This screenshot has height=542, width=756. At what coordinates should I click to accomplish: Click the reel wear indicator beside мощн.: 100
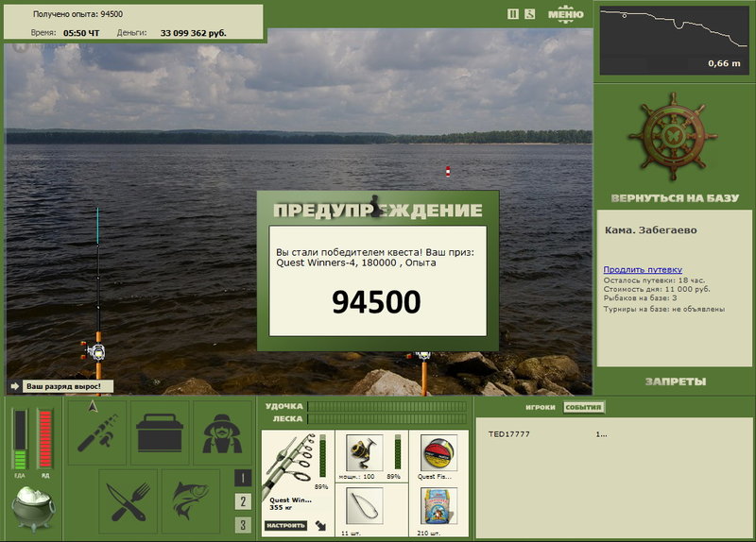[x=397, y=451]
